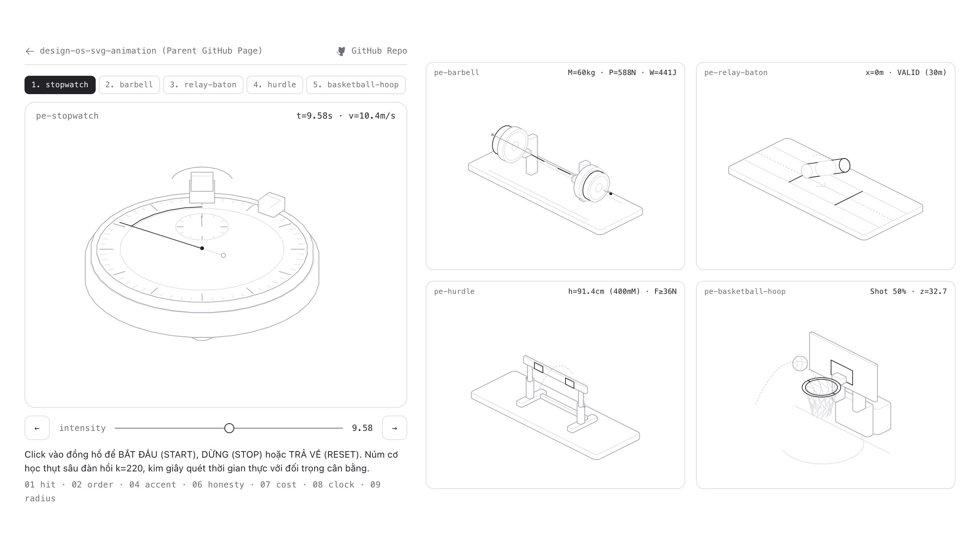Click the right barbell weight plate
This screenshot has width=980, height=551.
(x=592, y=184)
